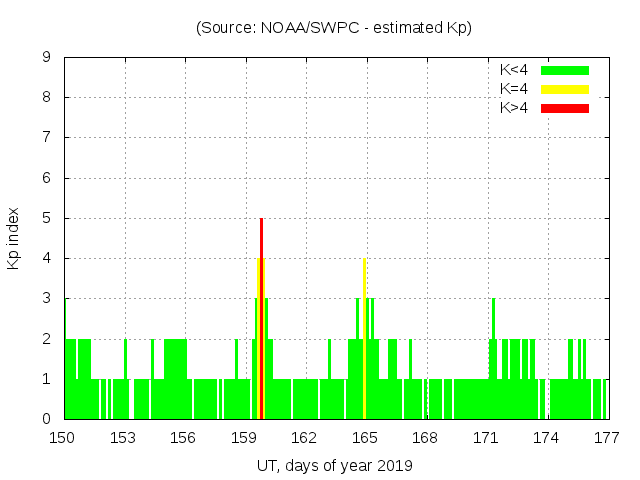Click the 7 tick label on y-axis
The image size is (640, 480).
pos(47,138)
